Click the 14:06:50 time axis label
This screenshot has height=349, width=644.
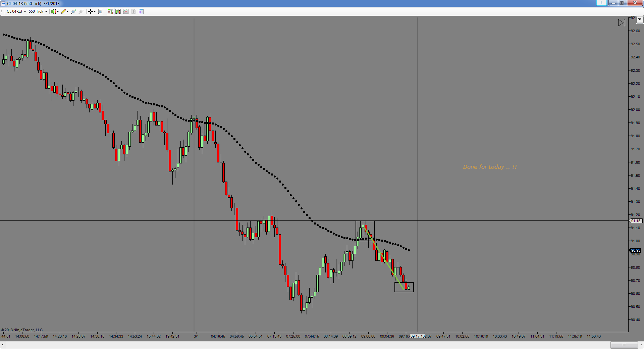tap(22, 336)
